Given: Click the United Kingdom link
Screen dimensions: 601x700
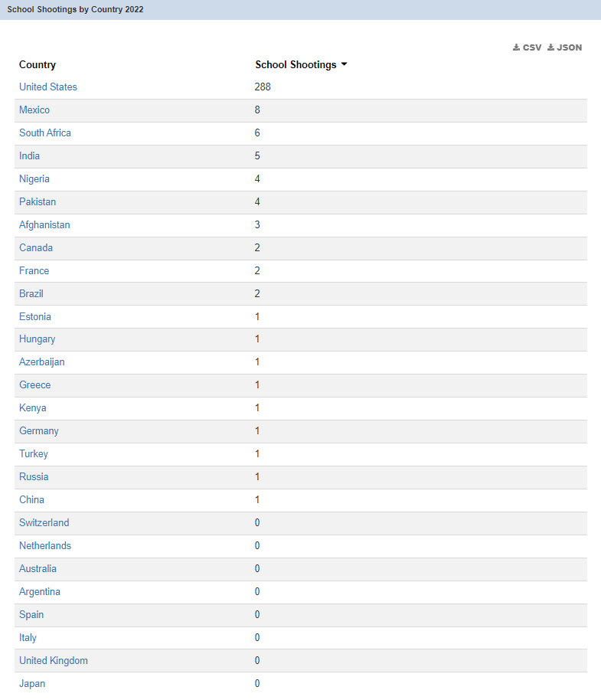Looking at the screenshot, I should click(x=54, y=661).
